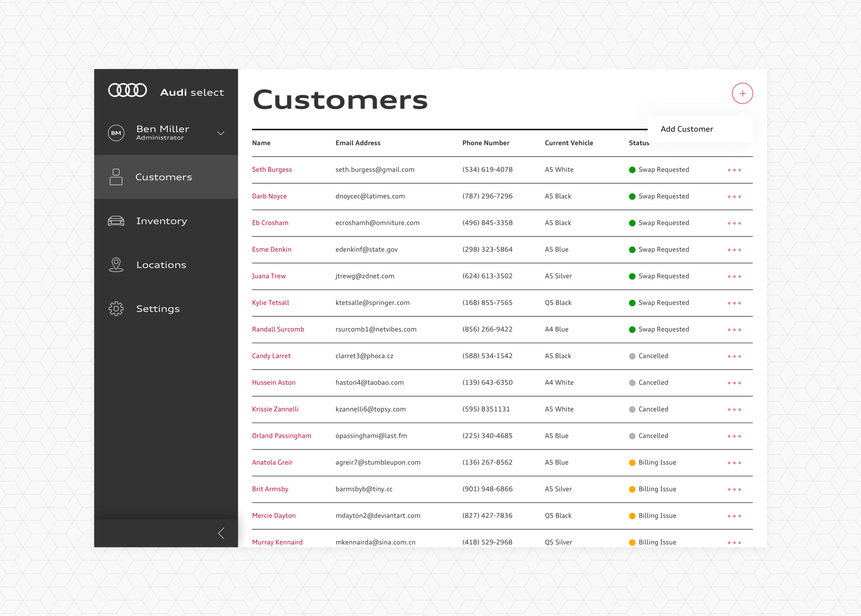
Task: Click the red plus add button
Action: [742, 93]
